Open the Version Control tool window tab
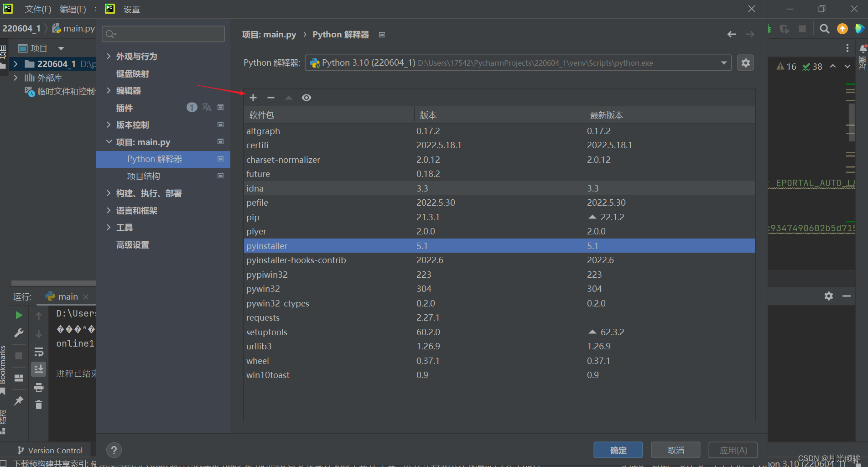Image resolution: width=868 pixels, height=467 pixels. pyautogui.click(x=50, y=450)
